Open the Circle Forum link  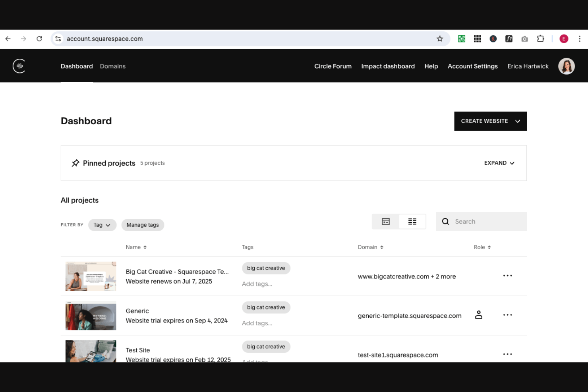pyautogui.click(x=333, y=66)
